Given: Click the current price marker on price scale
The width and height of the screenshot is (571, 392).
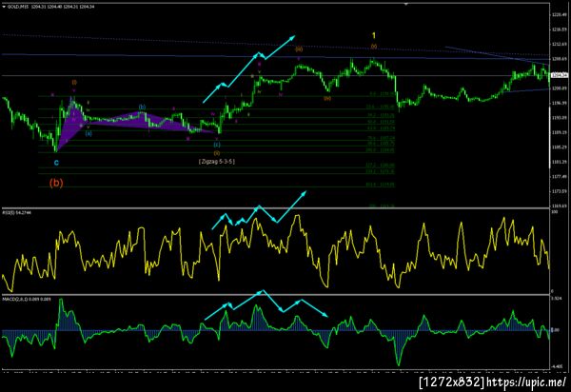Looking at the screenshot, I should (x=560, y=75).
